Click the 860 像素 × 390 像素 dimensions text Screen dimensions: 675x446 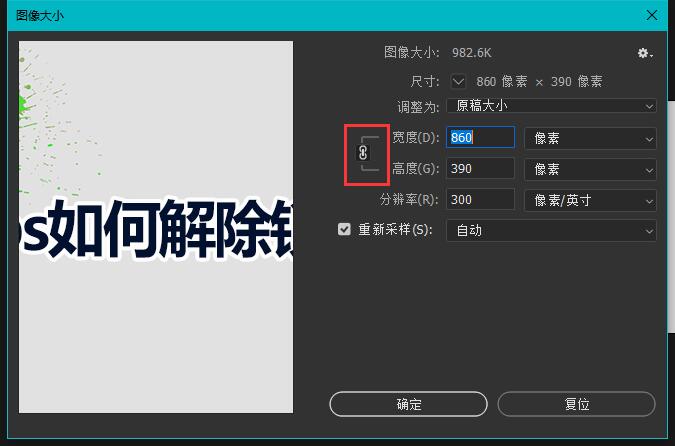tap(539, 81)
